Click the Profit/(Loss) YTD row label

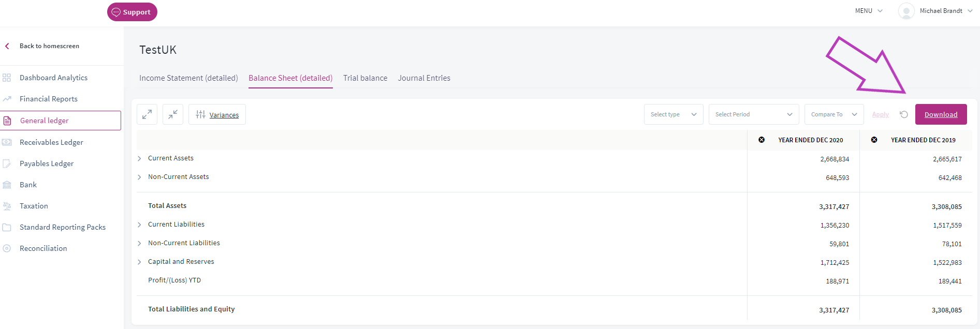coord(174,280)
